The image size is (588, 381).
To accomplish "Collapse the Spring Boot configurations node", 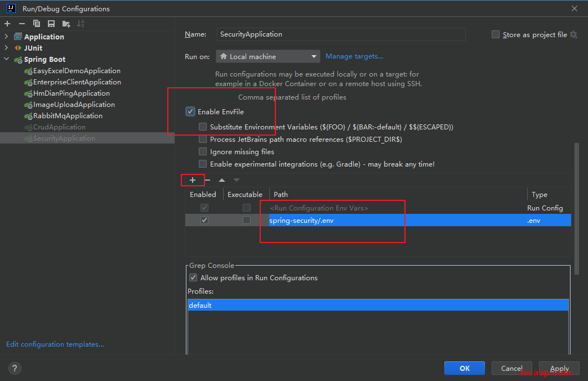I will [x=6, y=59].
